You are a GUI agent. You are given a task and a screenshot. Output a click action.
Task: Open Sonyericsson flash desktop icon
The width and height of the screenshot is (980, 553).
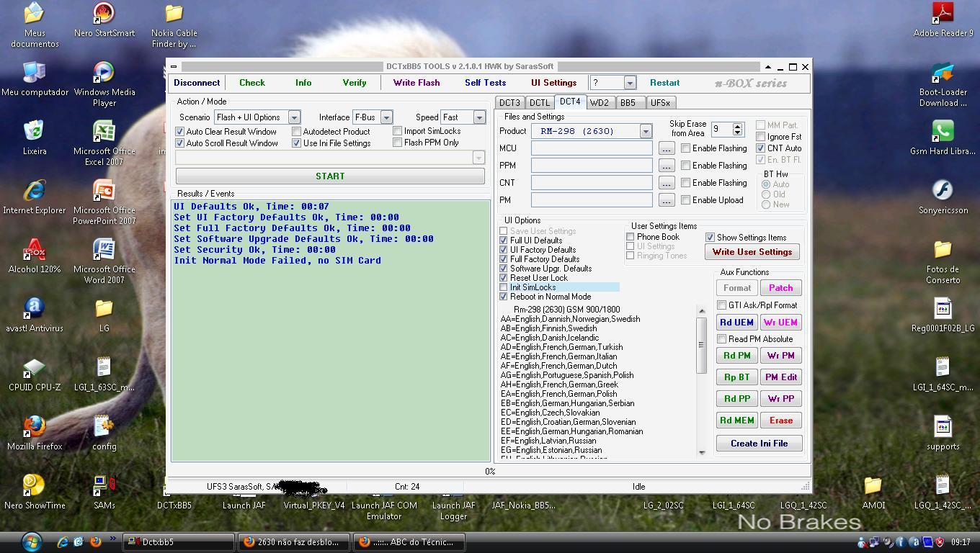click(943, 197)
